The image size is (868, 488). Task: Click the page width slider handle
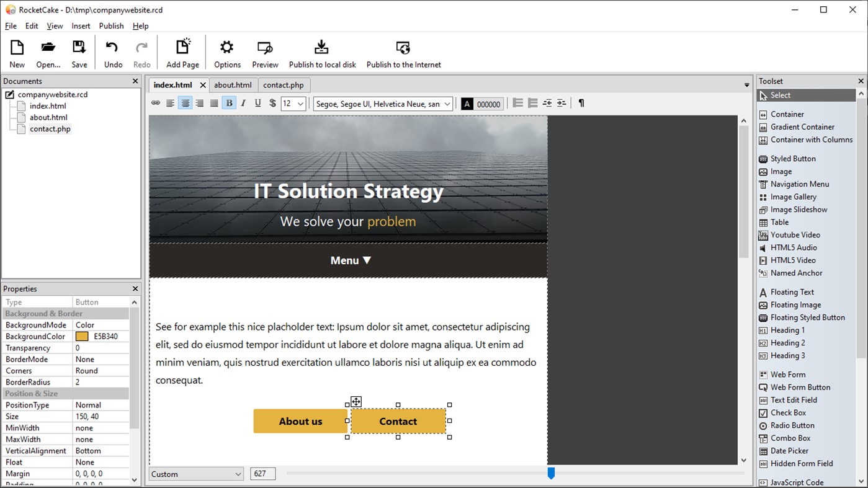[x=551, y=474]
